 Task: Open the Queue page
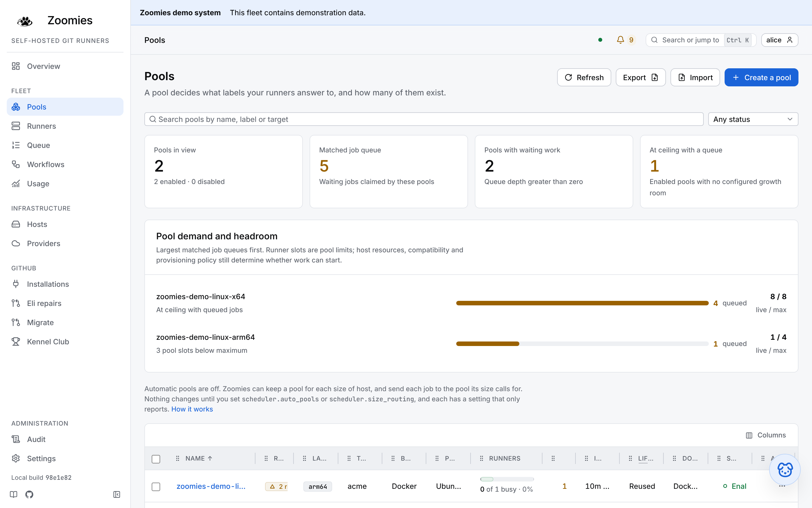(65, 145)
